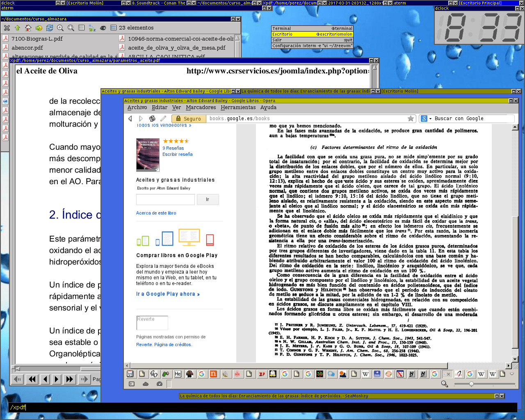
Task: Open the 9 Reseñas link
Action: (x=173, y=148)
